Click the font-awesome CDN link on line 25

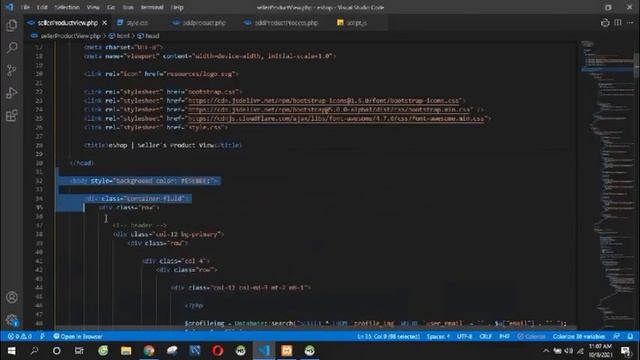(x=336, y=118)
